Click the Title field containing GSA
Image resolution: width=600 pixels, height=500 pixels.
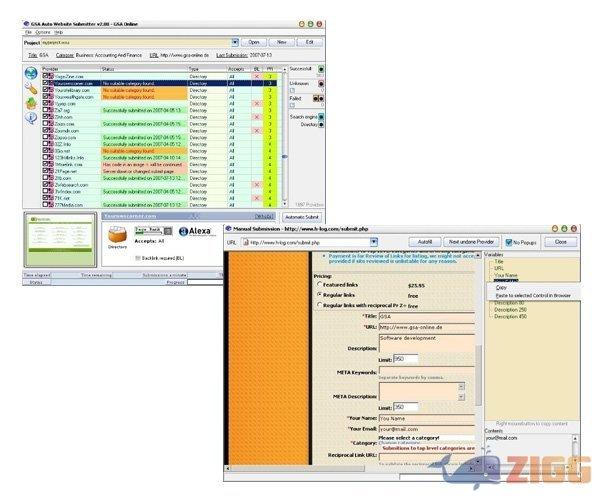coord(427,316)
